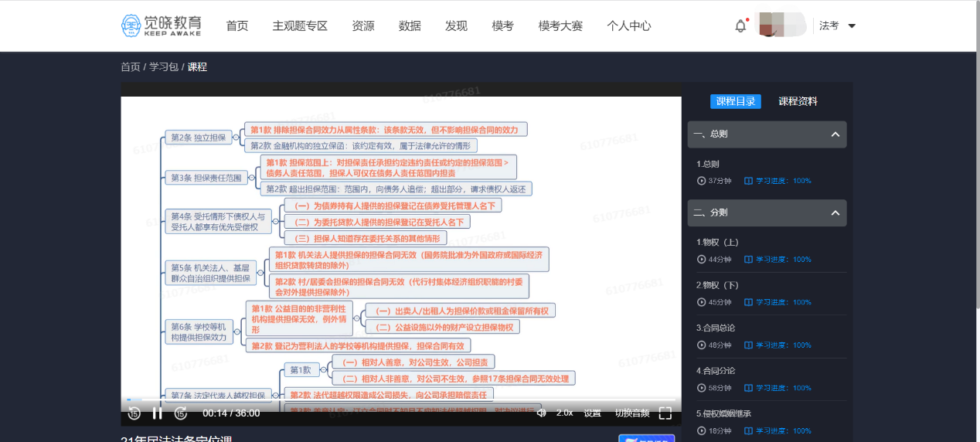
Task: Open lesson 4.合同分论
Action: point(716,371)
